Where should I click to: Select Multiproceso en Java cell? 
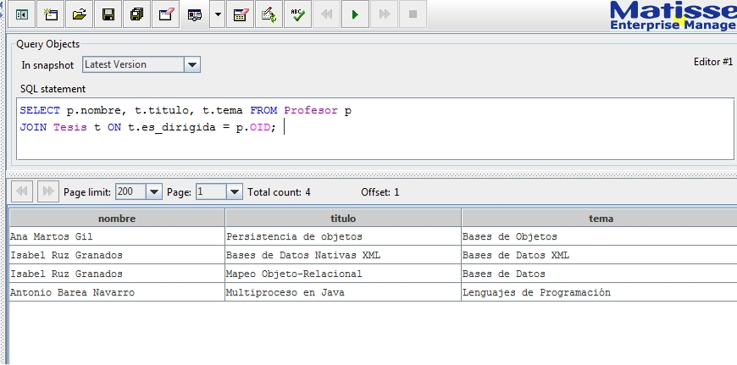343,292
